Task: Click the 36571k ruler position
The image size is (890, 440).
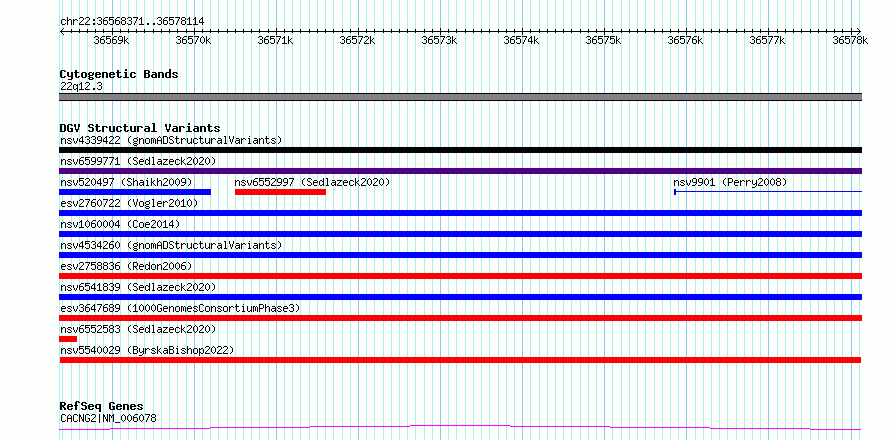Action: point(275,40)
